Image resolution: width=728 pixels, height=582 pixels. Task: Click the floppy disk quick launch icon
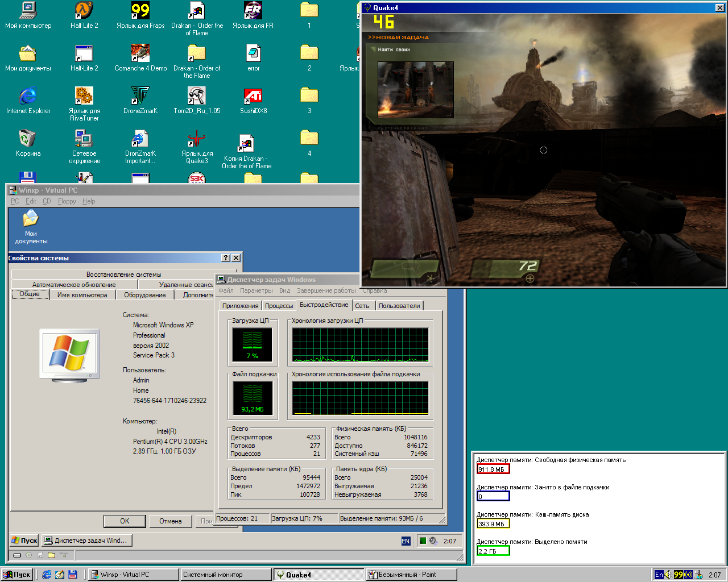pos(73,575)
